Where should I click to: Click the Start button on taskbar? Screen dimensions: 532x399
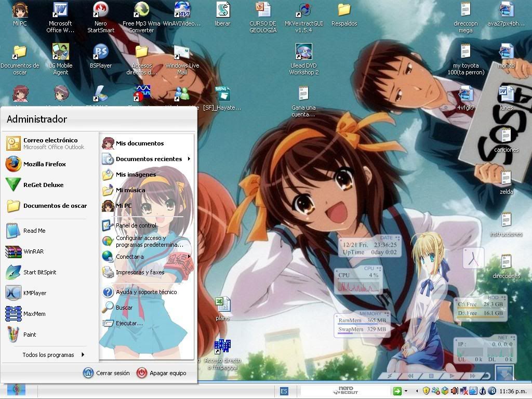tap(16, 390)
